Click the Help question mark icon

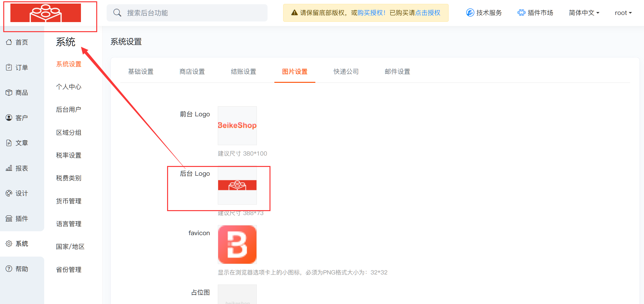(x=9, y=269)
